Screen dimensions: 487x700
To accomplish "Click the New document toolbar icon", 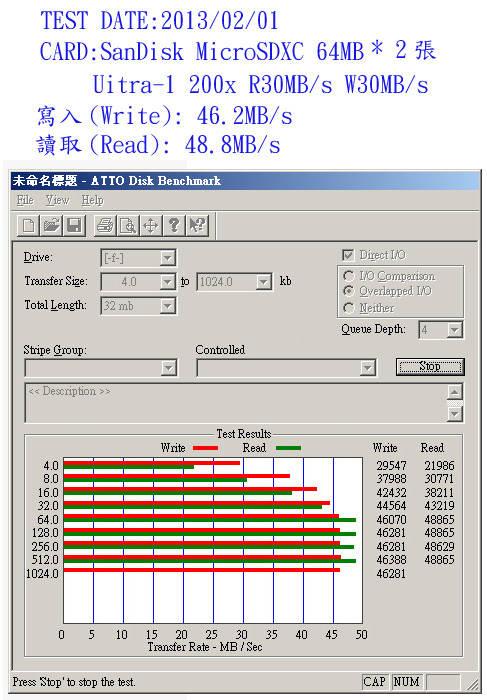I will [x=28, y=225].
